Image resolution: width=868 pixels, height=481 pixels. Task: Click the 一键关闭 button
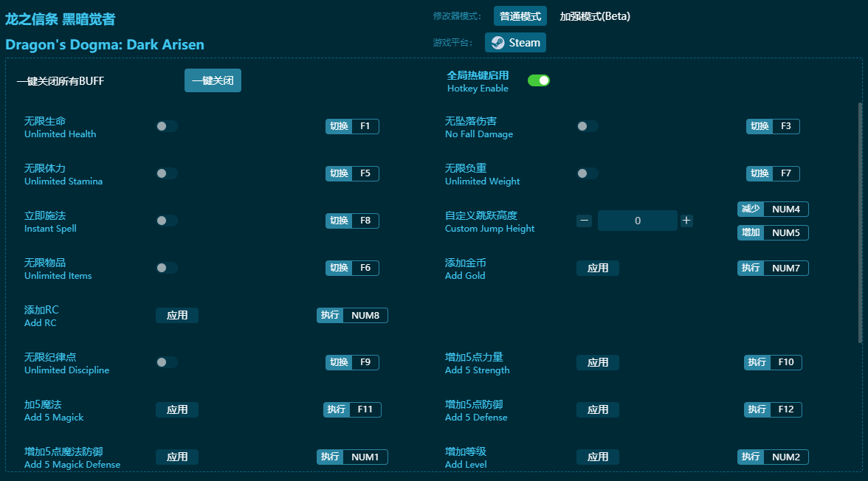[213, 81]
